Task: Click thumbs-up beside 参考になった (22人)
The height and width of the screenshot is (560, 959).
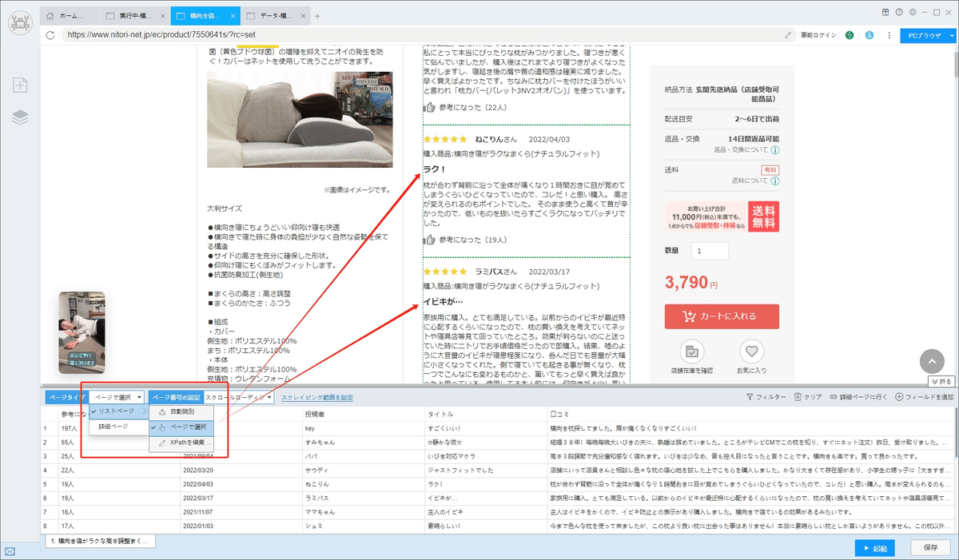Action: pos(430,107)
